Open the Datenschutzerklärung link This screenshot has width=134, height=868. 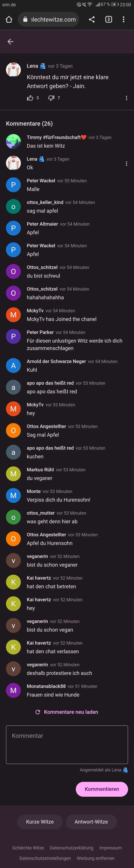(x=72, y=848)
